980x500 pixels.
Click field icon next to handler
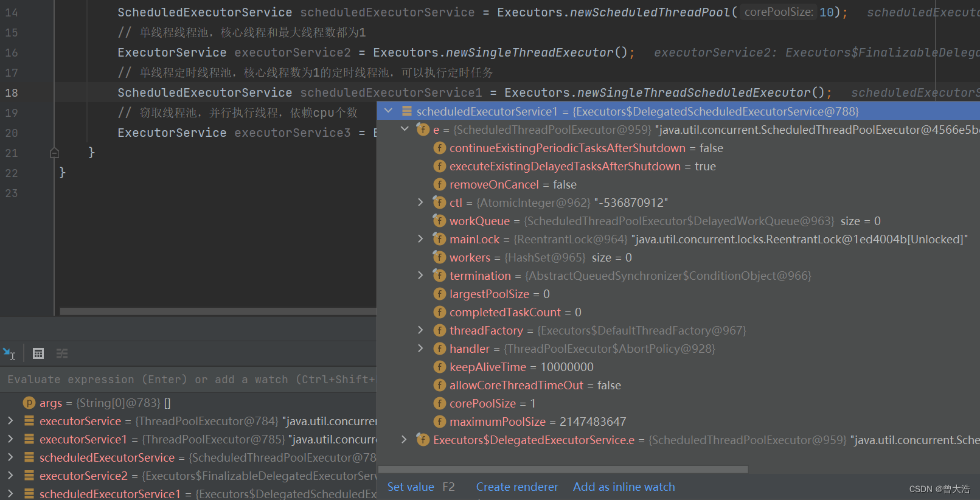pos(439,349)
